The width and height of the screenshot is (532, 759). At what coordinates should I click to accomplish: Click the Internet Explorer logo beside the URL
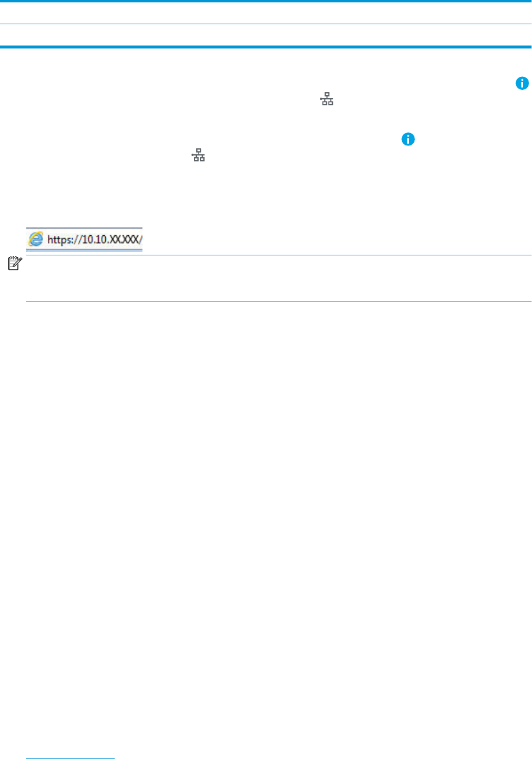tap(36, 239)
